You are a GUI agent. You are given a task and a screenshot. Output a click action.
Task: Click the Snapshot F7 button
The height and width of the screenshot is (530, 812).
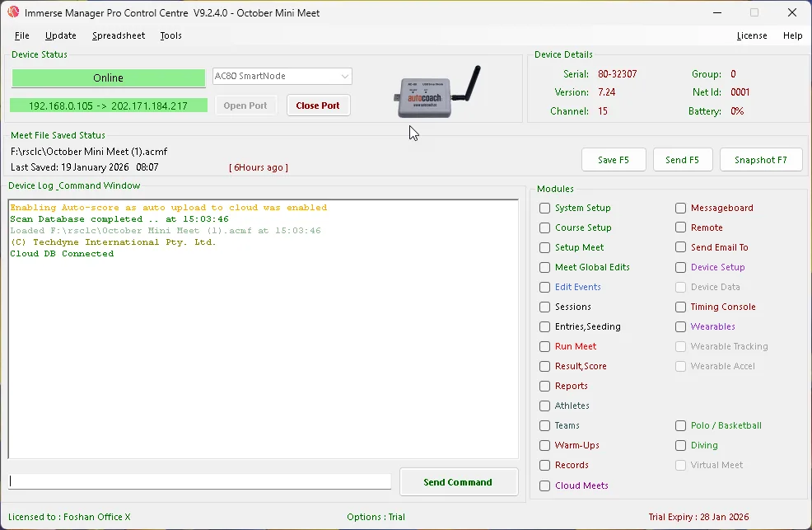(x=760, y=160)
